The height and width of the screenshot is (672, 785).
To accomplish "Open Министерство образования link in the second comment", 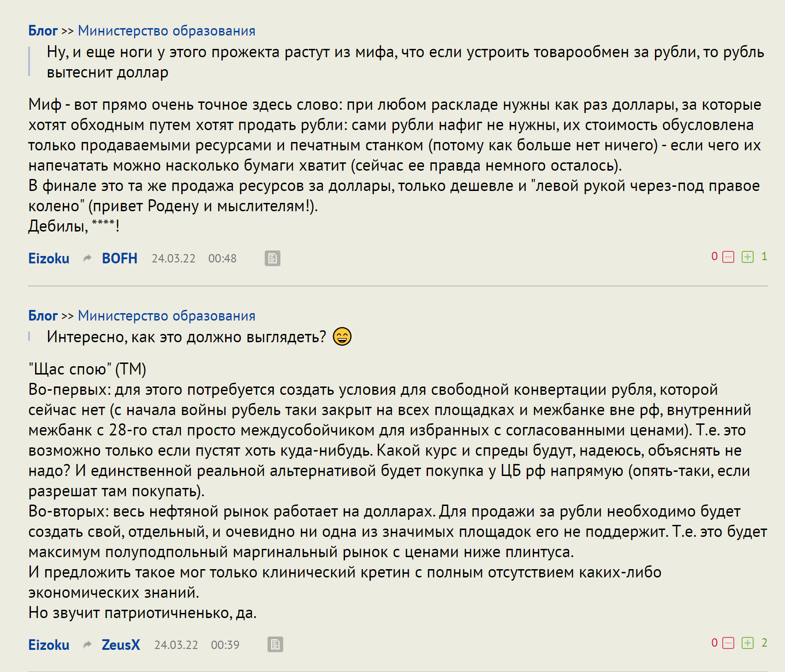I will coord(167,316).
